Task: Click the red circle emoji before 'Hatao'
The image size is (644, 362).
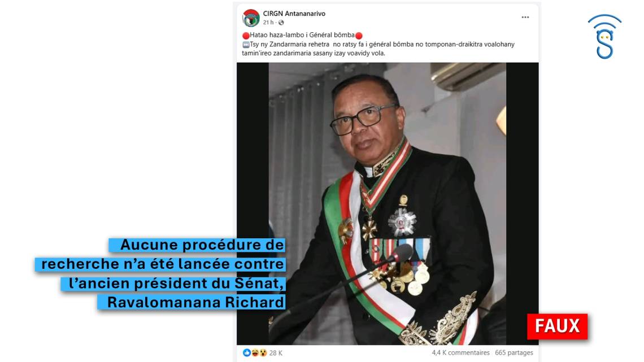Action: 246,36
